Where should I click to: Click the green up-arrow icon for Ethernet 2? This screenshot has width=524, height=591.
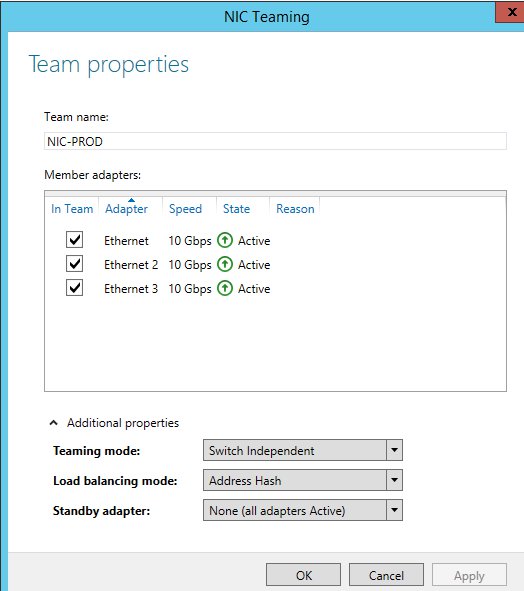coord(225,264)
